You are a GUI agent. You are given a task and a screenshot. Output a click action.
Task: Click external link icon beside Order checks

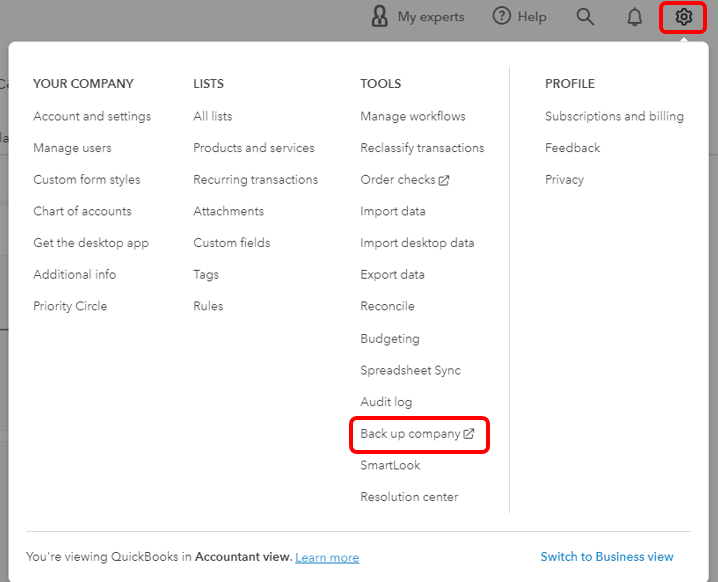444,180
